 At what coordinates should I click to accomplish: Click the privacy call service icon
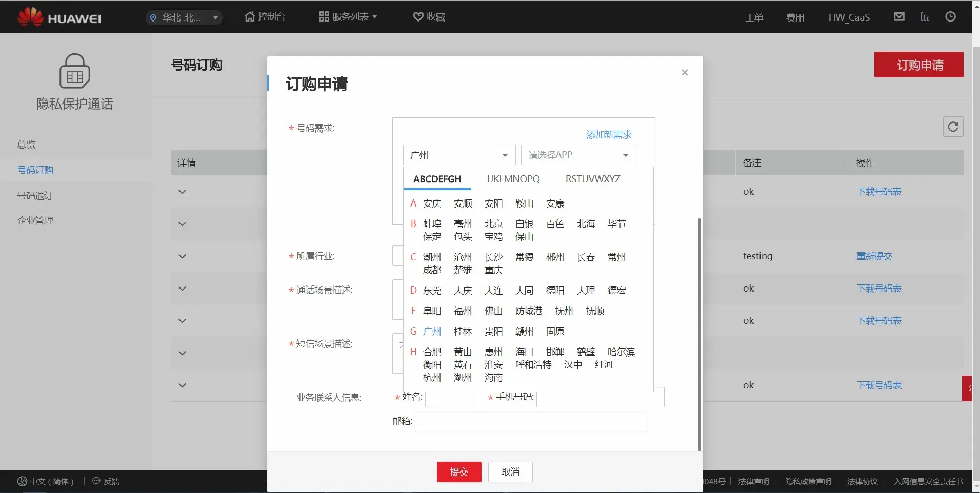(75, 71)
